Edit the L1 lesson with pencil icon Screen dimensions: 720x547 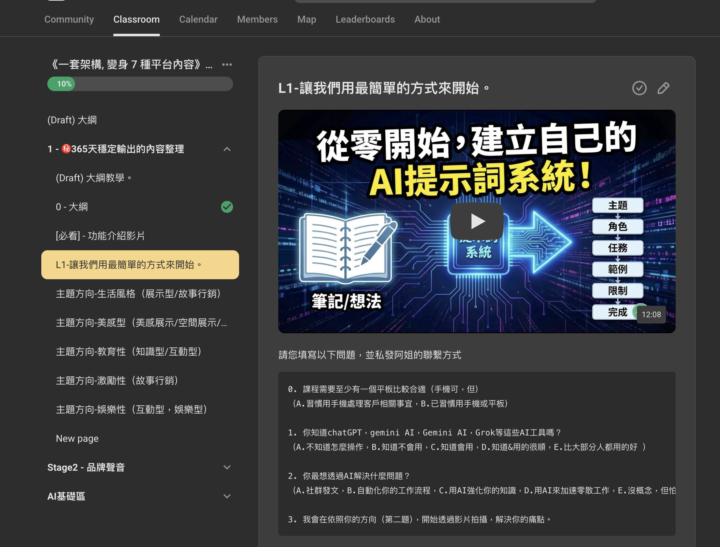664,88
